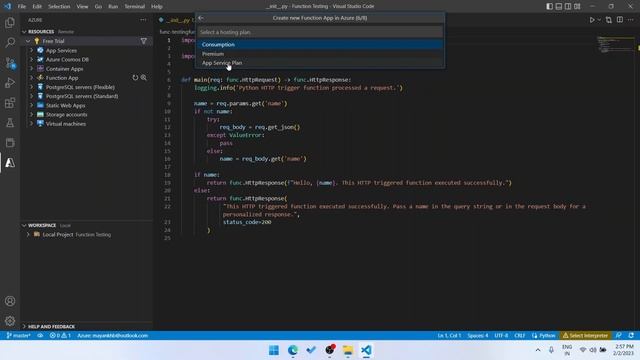Expand the Function App node
Viewport: 640px width, 360px height.
(x=31, y=78)
